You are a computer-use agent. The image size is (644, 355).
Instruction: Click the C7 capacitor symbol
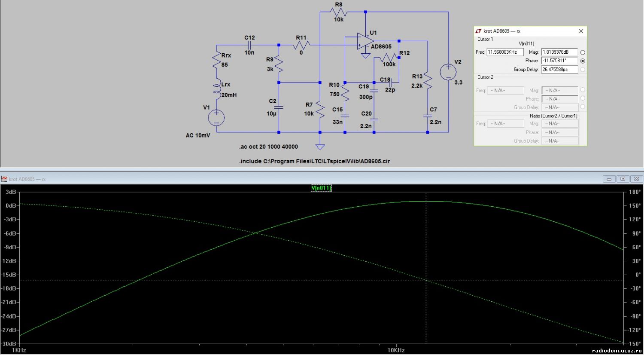click(428, 116)
